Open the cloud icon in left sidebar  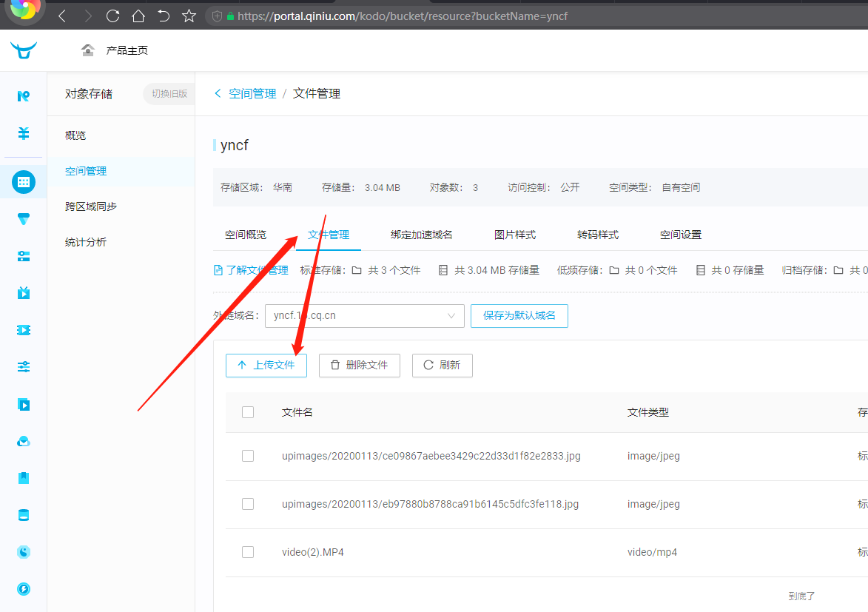[x=24, y=441]
